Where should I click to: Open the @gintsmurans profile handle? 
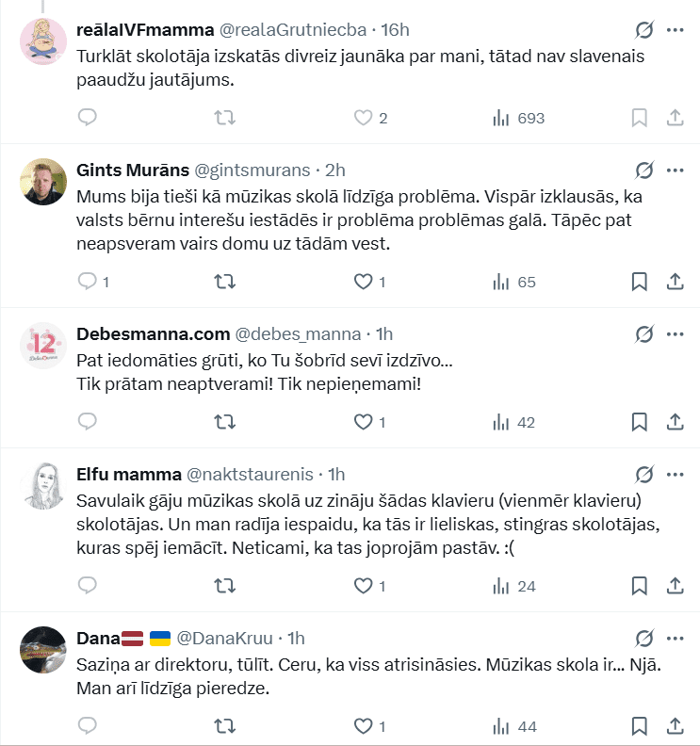(252, 170)
